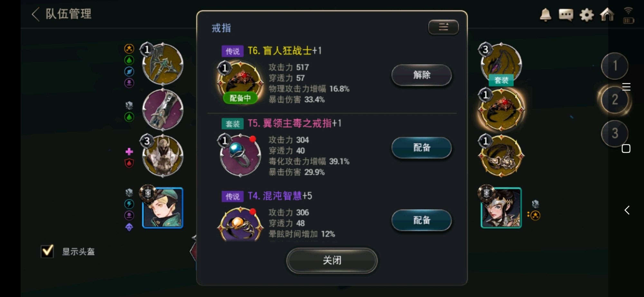Open the chat messages icon
This screenshot has width=644, height=297.
[566, 15]
